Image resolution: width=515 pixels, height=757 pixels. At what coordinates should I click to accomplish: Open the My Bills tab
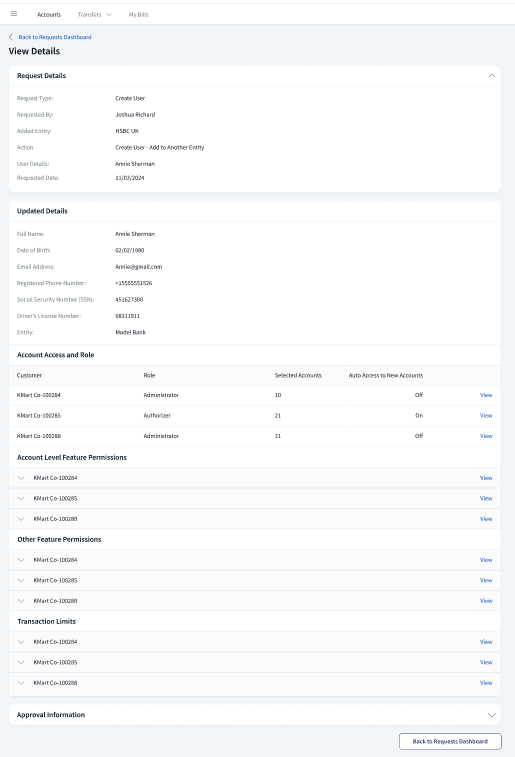(x=139, y=14)
